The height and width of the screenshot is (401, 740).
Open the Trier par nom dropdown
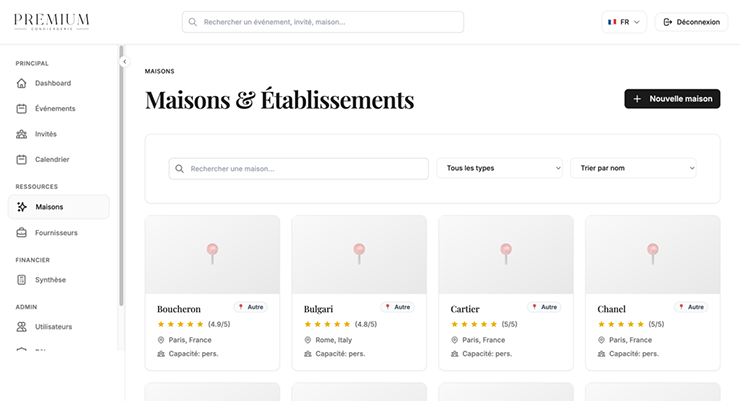tap(633, 168)
